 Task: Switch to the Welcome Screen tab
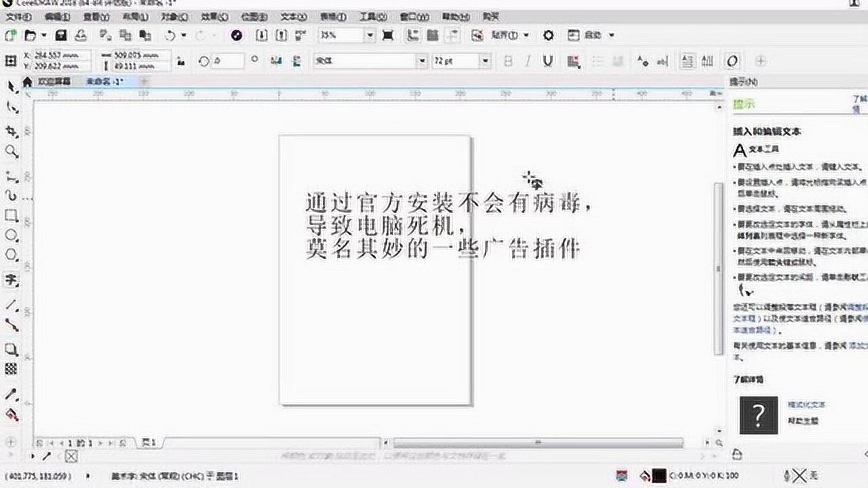point(54,81)
